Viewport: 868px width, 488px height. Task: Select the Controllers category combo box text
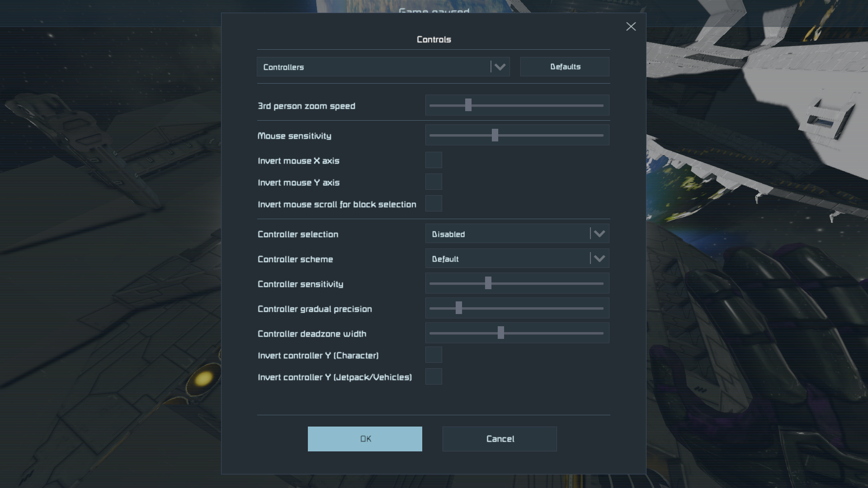(284, 67)
